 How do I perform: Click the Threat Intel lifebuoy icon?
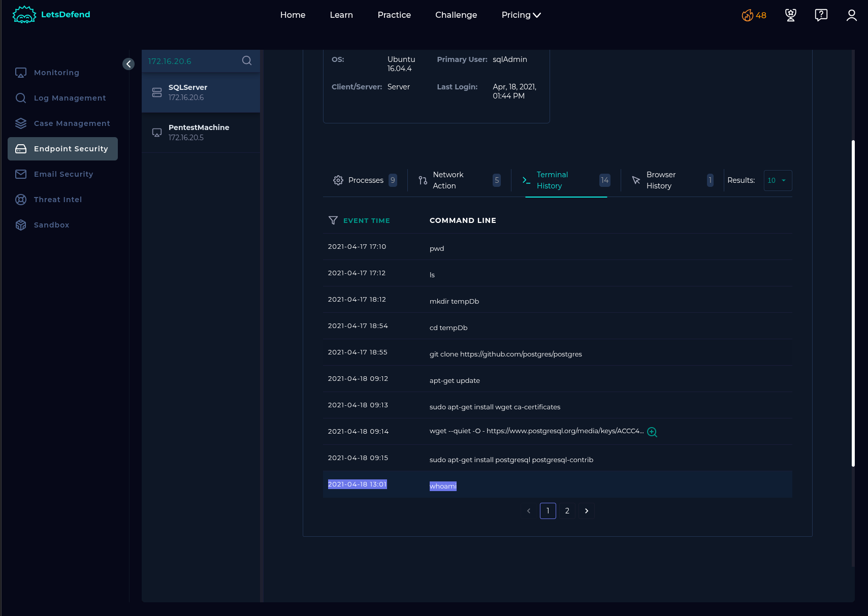click(21, 200)
